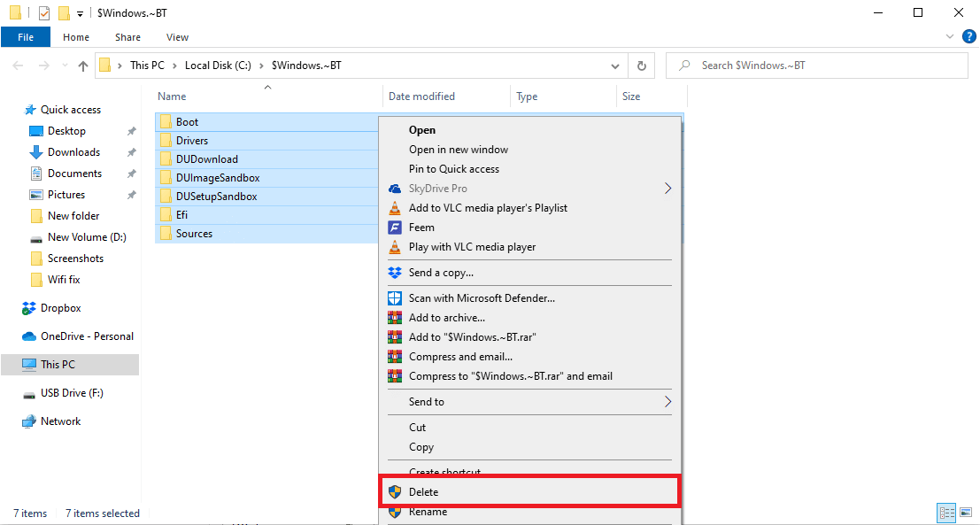
Task: Open the File menu
Action: click(26, 37)
